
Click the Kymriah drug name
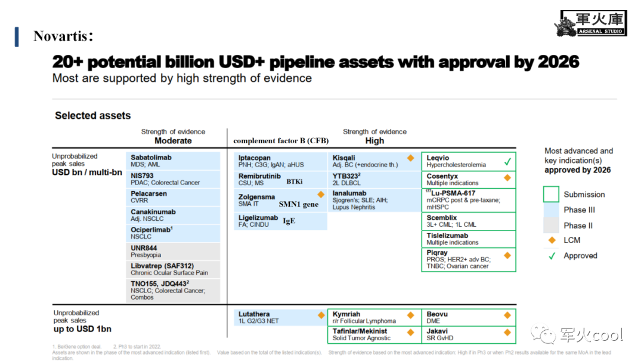[346, 314]
